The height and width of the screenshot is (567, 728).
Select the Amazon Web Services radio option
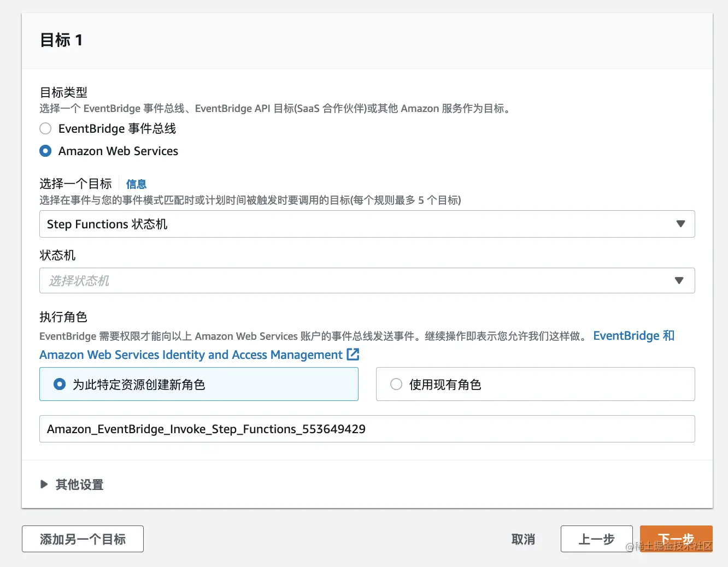click(45, 151)
